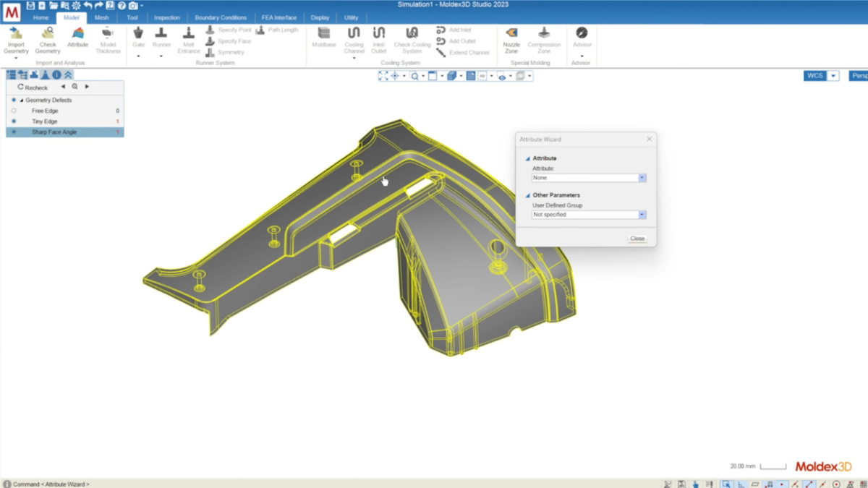Viewport: 868px width, 488px height.
Task: Expand the Runner dropdown arrow
Action: pos(161,56)
